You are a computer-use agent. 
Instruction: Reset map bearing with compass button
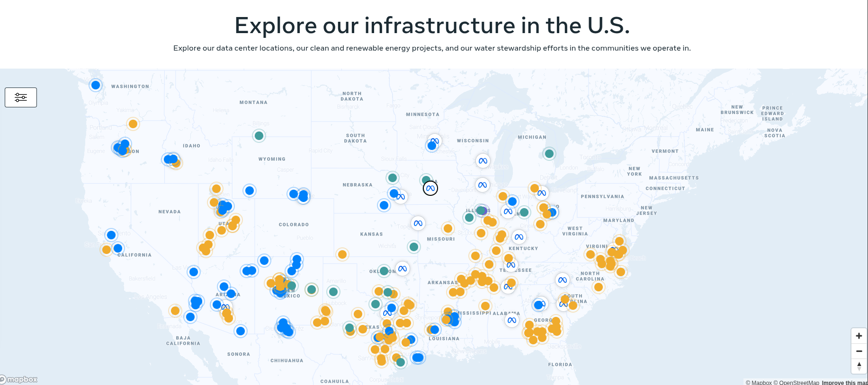pos(859,366)
